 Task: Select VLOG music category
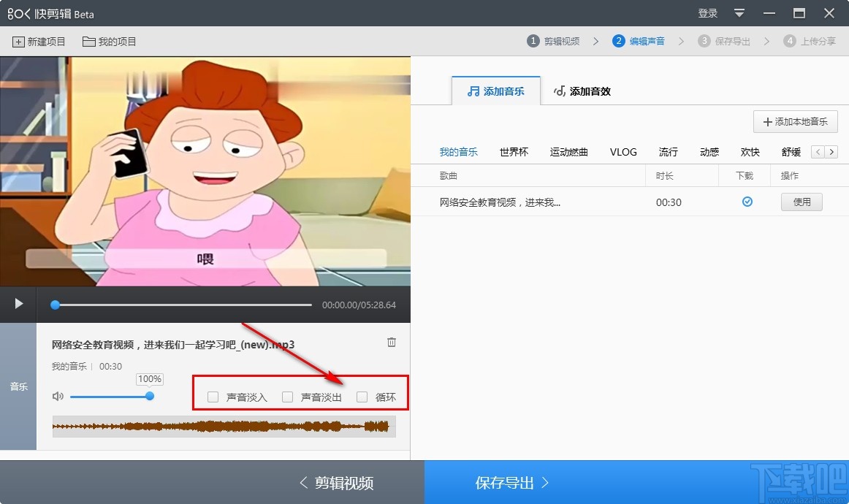point(623,152)
